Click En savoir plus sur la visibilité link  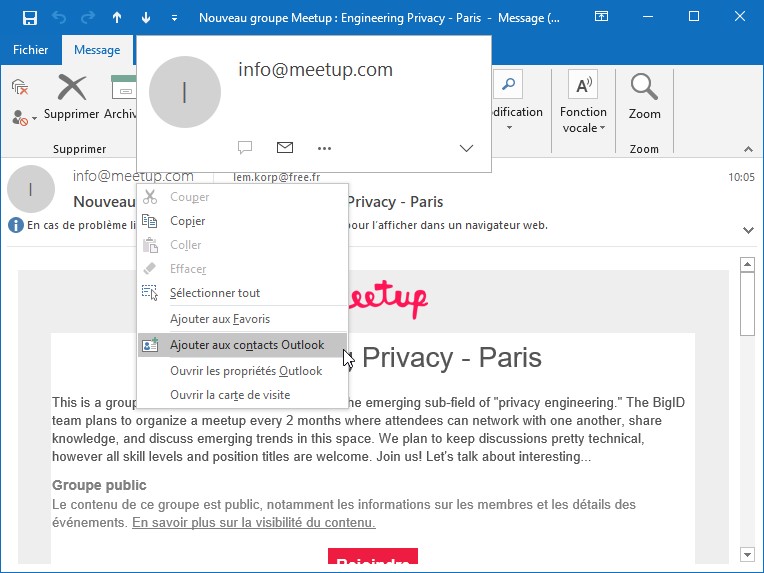[254, 522]
